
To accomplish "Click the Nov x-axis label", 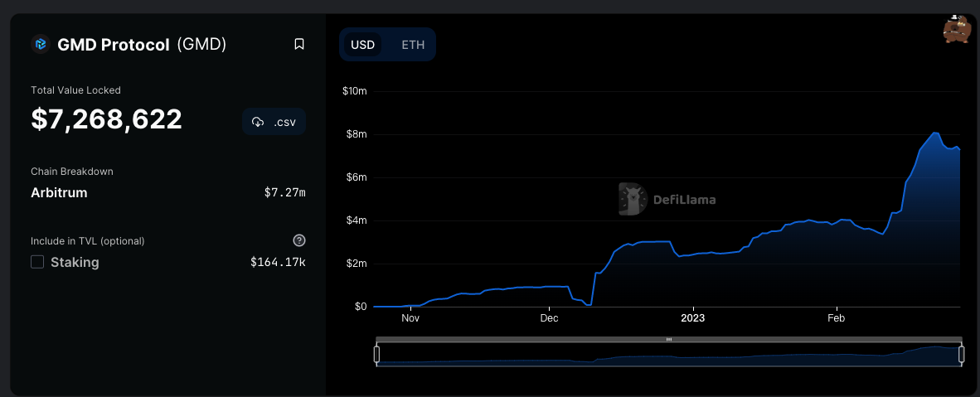I will [410, 318].
